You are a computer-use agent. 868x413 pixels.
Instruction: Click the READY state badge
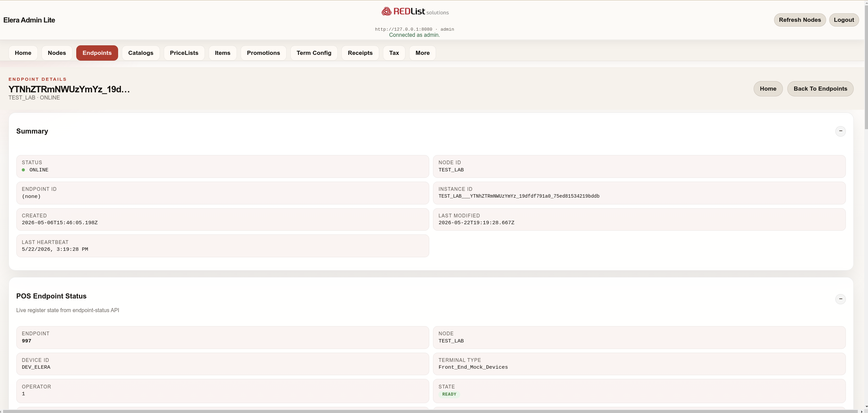click(449, 394)
